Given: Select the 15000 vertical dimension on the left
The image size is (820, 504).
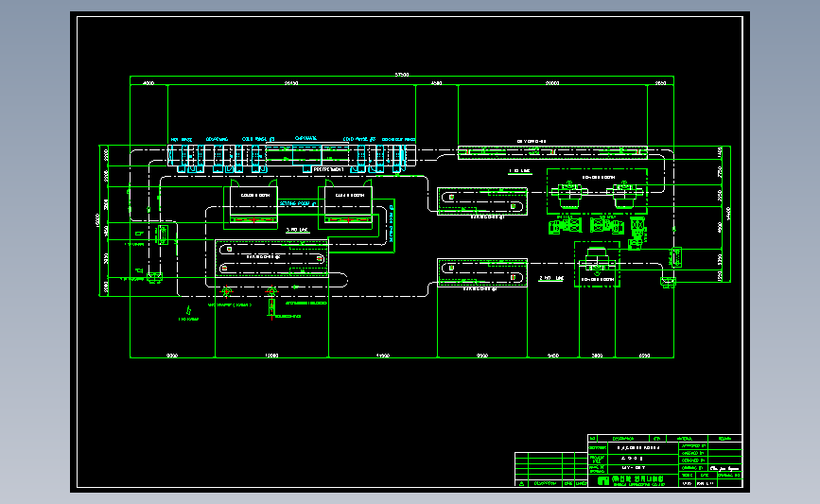Looking at the screenshot, I should [x=97, y=220].
